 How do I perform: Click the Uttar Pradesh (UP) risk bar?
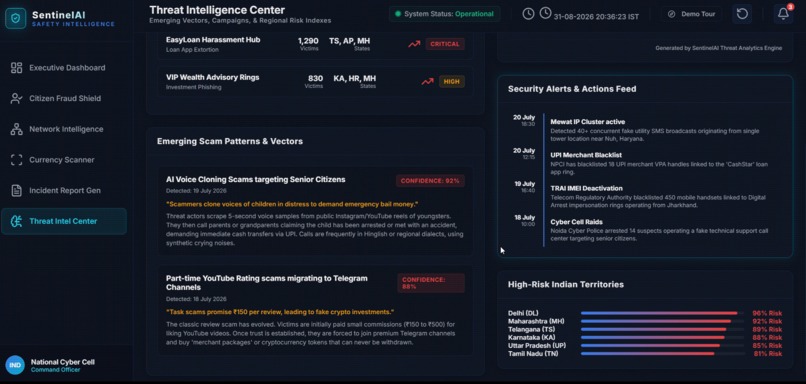662,345
